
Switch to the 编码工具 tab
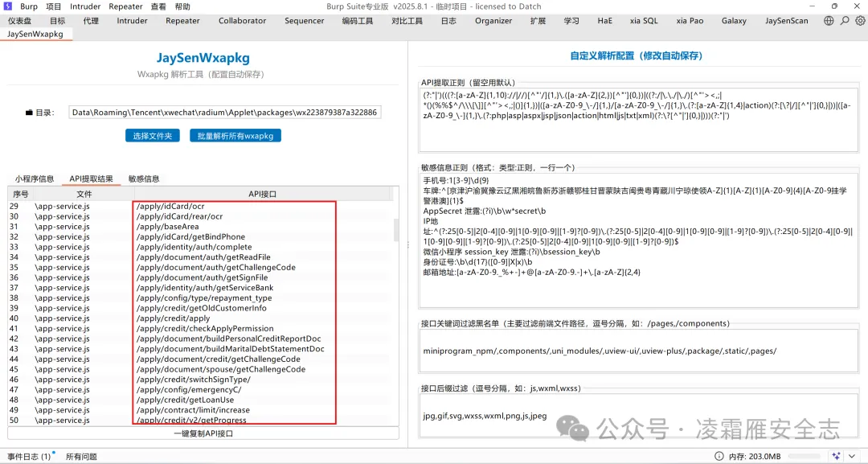tap(357, 20)
